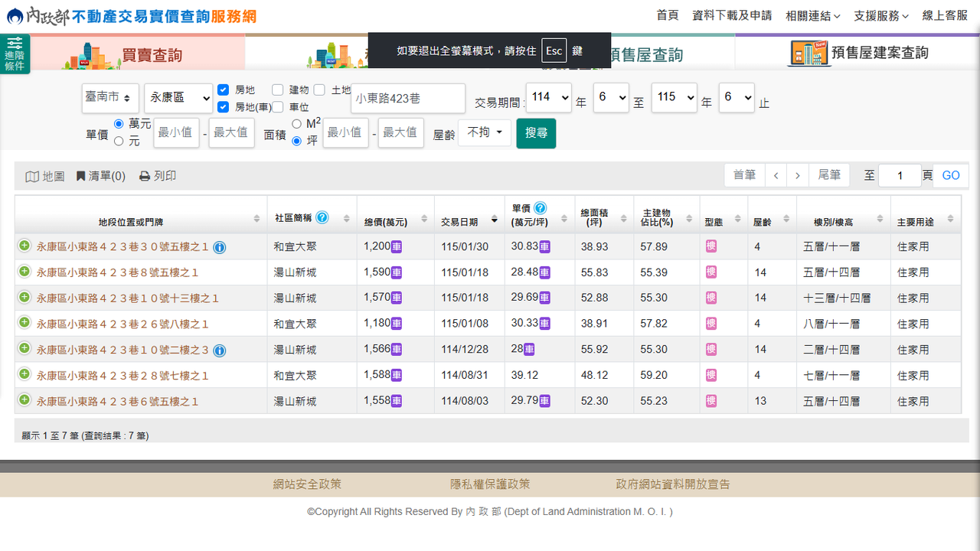Open the 屋齡 不拘 dropdown
This screenshot has height=551, width=980.
pos(485,132)
